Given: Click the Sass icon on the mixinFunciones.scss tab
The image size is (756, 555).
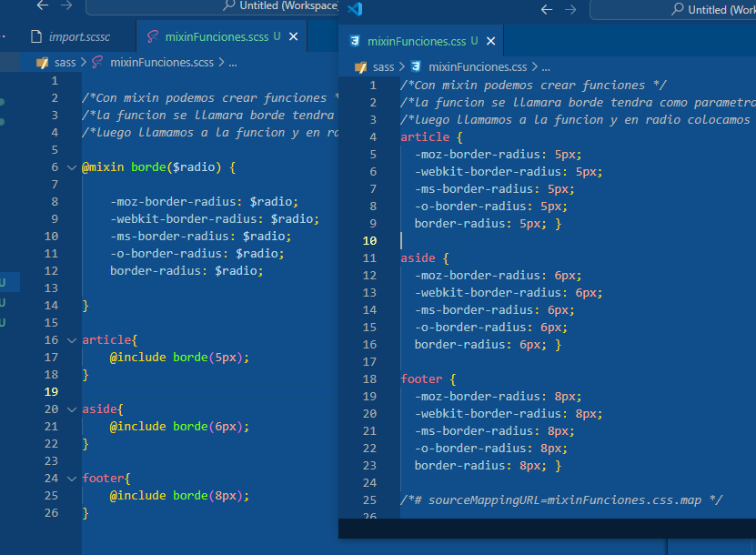Looking at the screenshot, I should pos(151,36).
